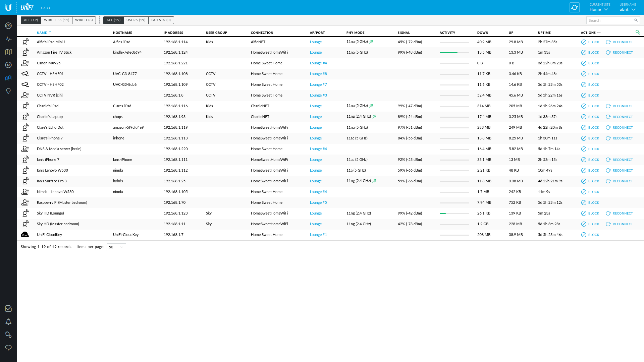Click activity bar for Amazon Fire TV Stick

454,53
